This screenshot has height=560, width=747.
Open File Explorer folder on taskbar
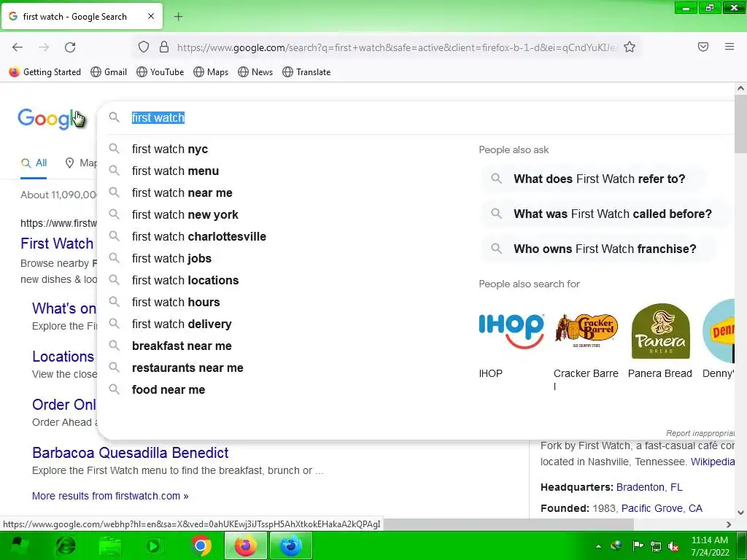coord(111,545)
